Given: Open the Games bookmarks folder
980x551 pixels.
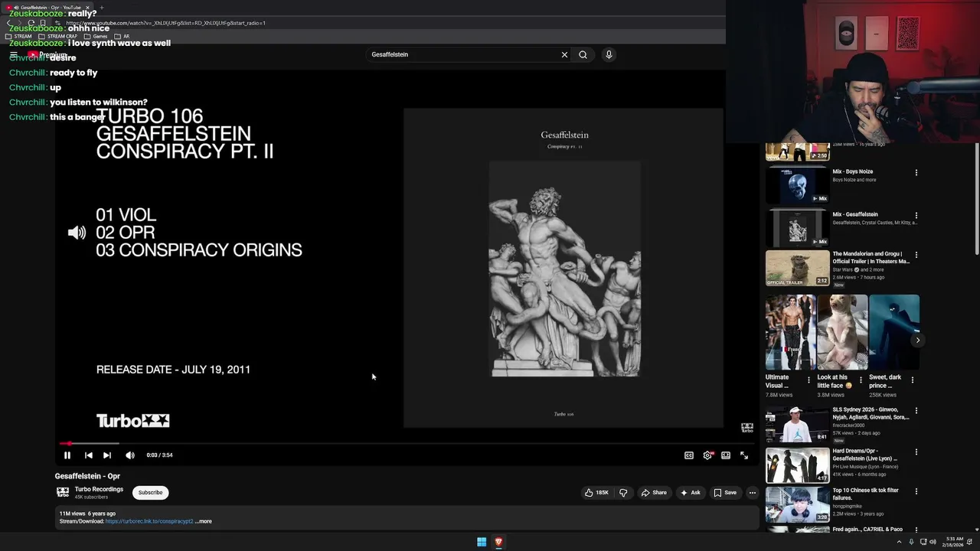Looking at the screenshot, I should [x=96, y=36].
